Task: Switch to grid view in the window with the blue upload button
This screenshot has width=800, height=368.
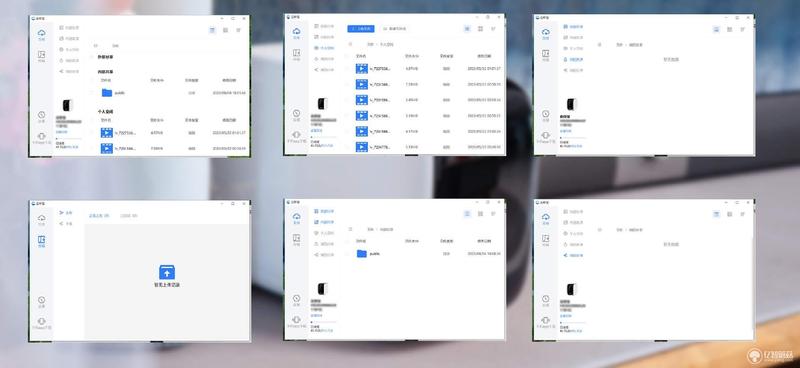Action: click(480, 29)
